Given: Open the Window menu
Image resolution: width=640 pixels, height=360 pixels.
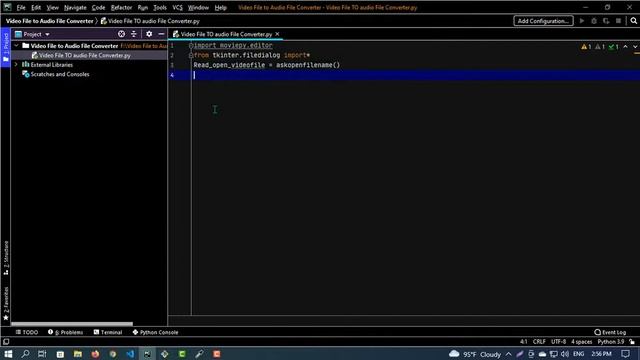Looking at the screenshot, I should coord(198,7).
